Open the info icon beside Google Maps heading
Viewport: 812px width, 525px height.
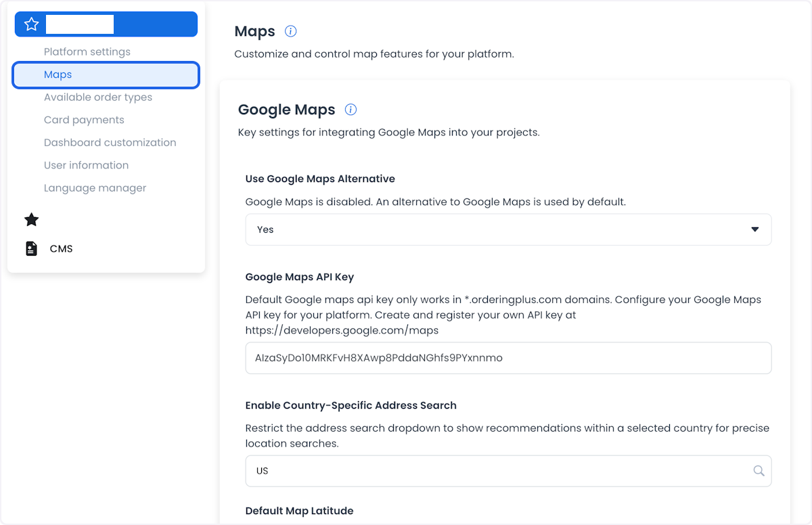(x=351, y=110)
